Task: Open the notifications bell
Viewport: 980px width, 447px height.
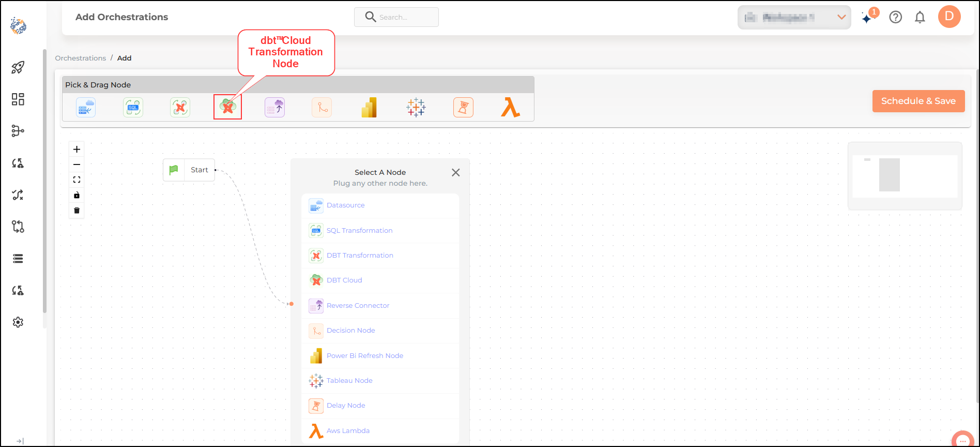Action: (x=920, y=17)
